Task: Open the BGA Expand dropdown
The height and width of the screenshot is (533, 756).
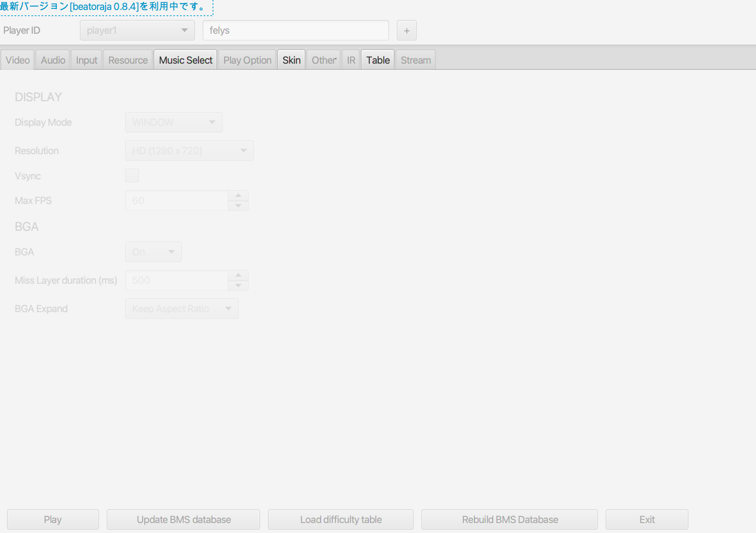Action: click(182, 309)
